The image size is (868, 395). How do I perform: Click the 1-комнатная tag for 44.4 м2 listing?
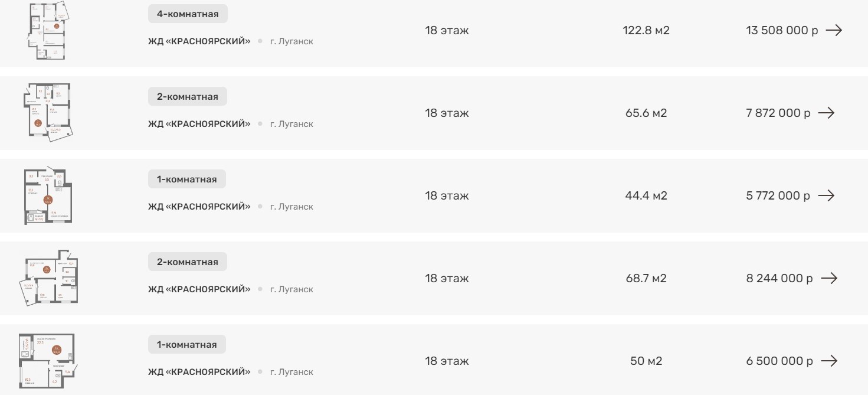(187, 179)
